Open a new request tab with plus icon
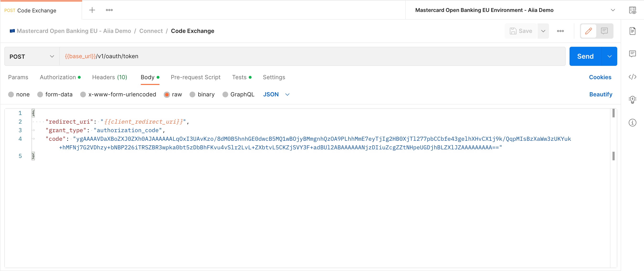 (x=92, y=10)
